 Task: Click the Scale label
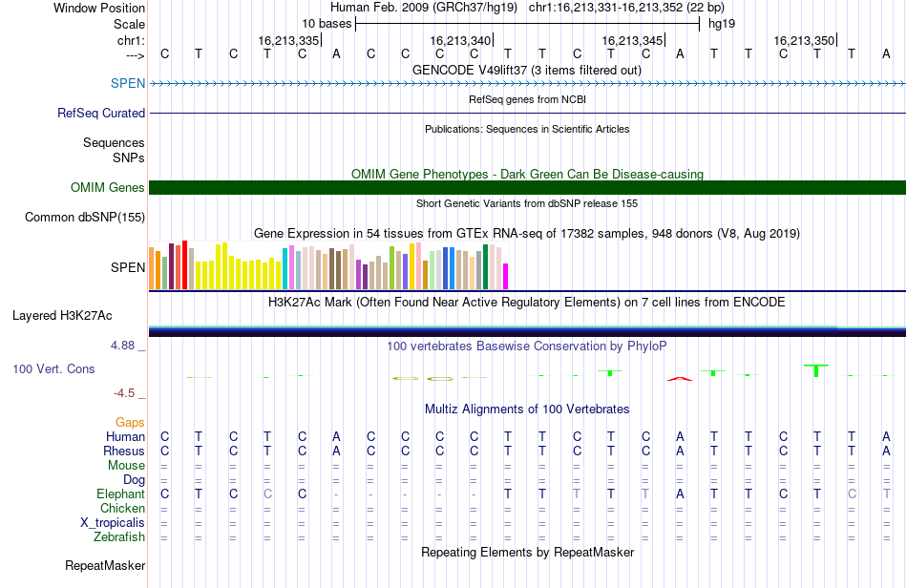(129, 24)
